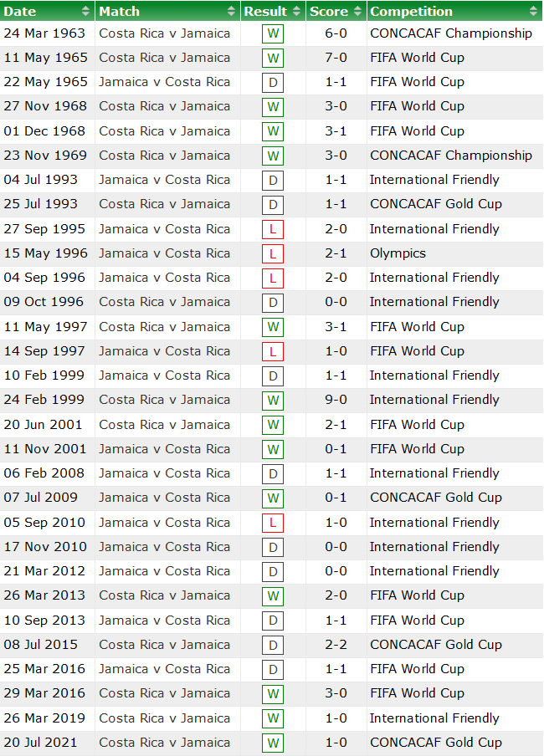The width and height of the screenshot is (544, 756).
Task: Click the red L badge for 27 Sep 1995
Action: click(272, 229)
